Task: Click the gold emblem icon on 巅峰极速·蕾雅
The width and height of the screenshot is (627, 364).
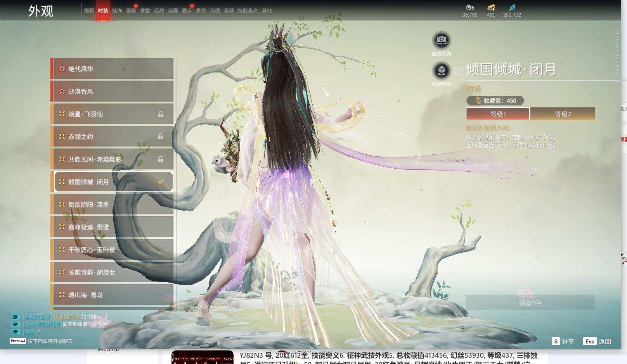Action: pyautogui.click(x=62, y=227)
